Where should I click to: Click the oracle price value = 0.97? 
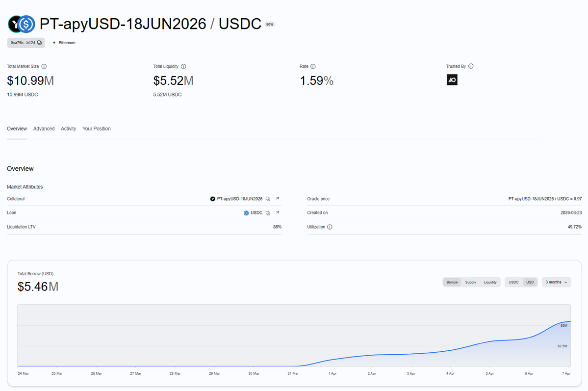tap(545, 199)
